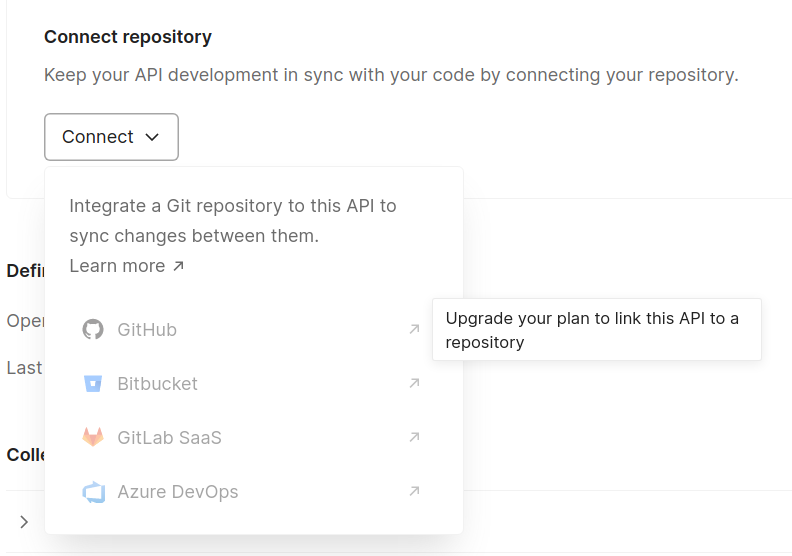Click the chevron inside the Connect button
The image size is (792, 556).
coord(152,137)
